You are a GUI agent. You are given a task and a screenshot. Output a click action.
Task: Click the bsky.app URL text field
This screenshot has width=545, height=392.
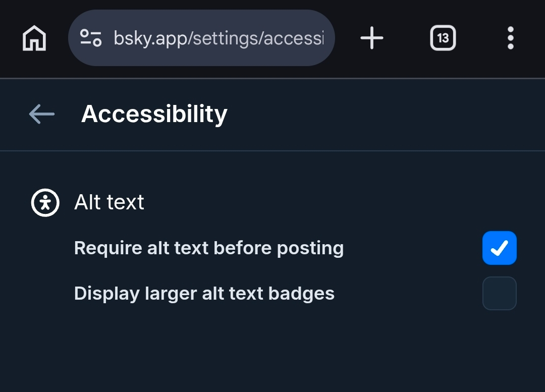[x=217, y=38]
